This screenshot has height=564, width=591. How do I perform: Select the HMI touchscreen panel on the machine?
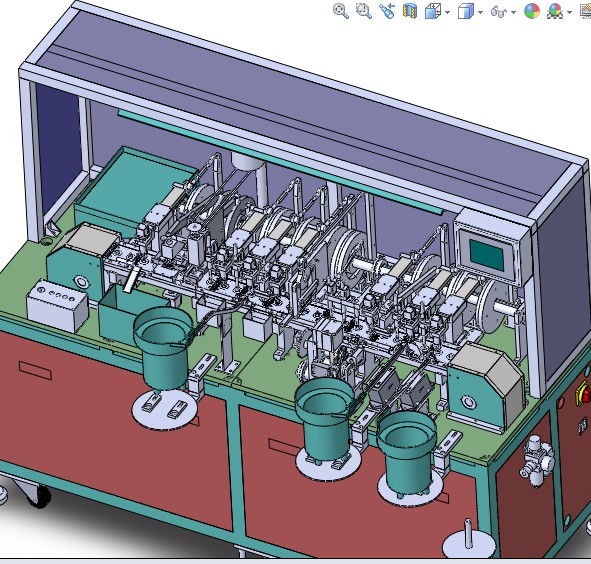tap(487, 254)
